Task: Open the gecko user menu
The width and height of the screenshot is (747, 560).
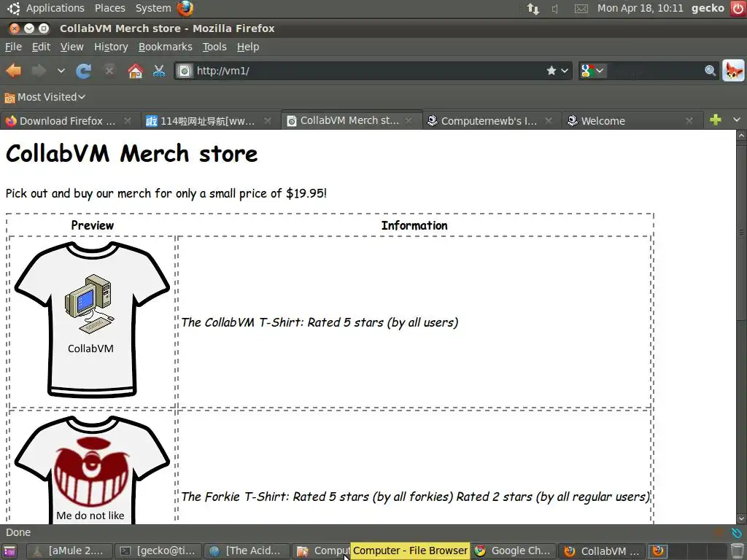Action: pos(708,8)
